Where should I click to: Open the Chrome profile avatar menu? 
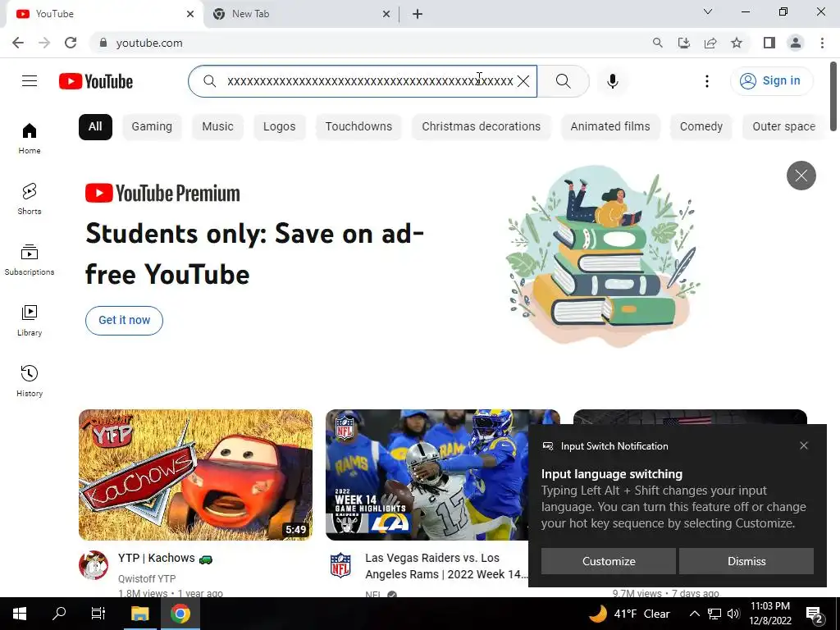click(x=796, y=43)
